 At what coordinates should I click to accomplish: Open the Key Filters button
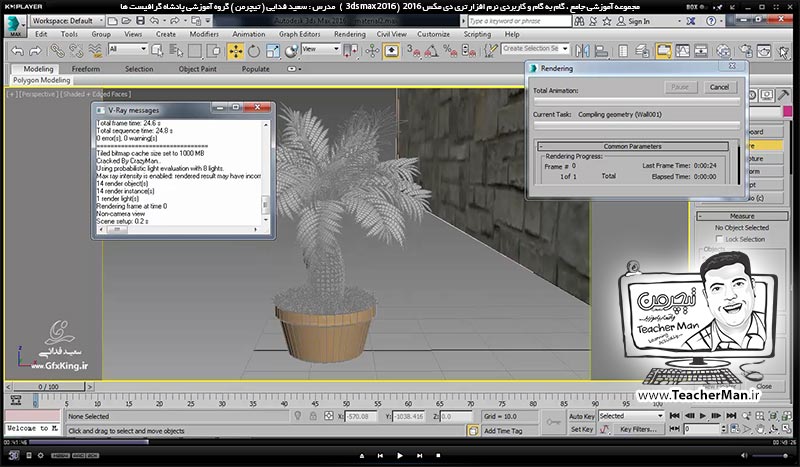[638, 430]
